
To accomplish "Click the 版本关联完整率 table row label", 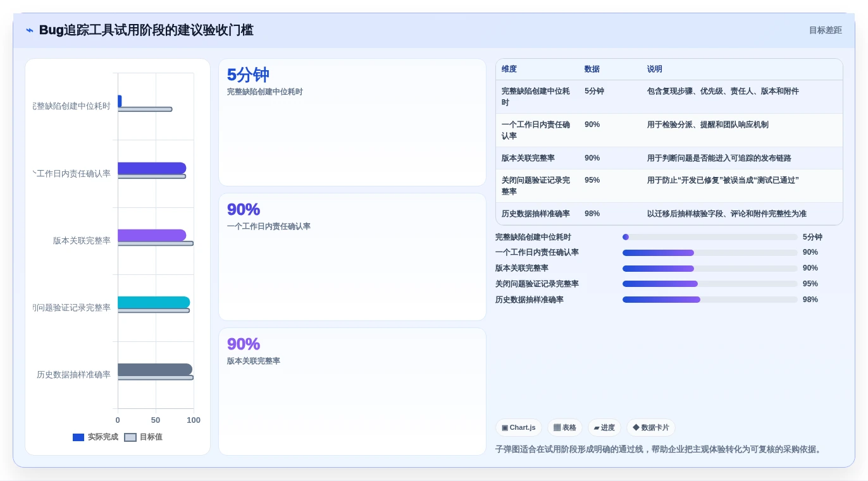I will [528, 158].
